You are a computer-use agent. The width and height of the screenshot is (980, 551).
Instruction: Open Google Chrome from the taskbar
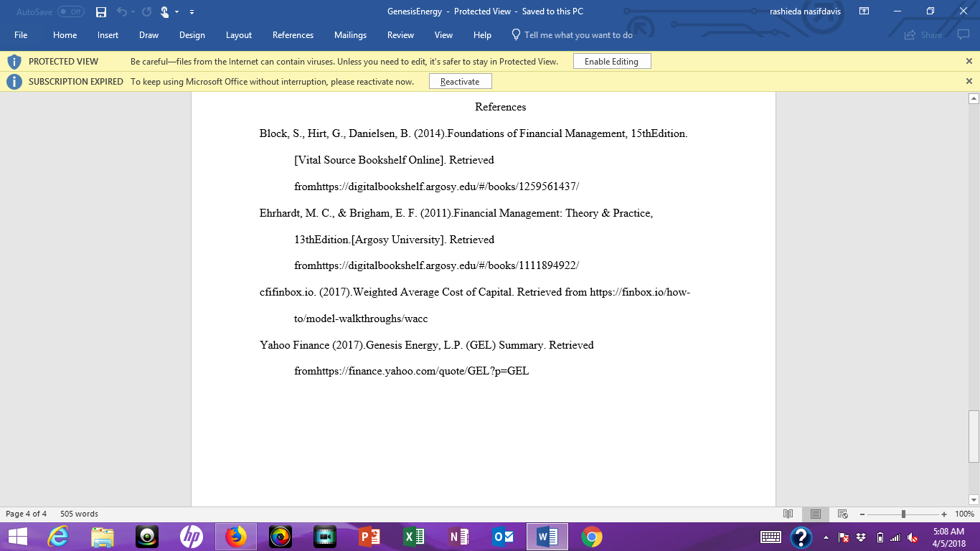[x=592, y=537]
